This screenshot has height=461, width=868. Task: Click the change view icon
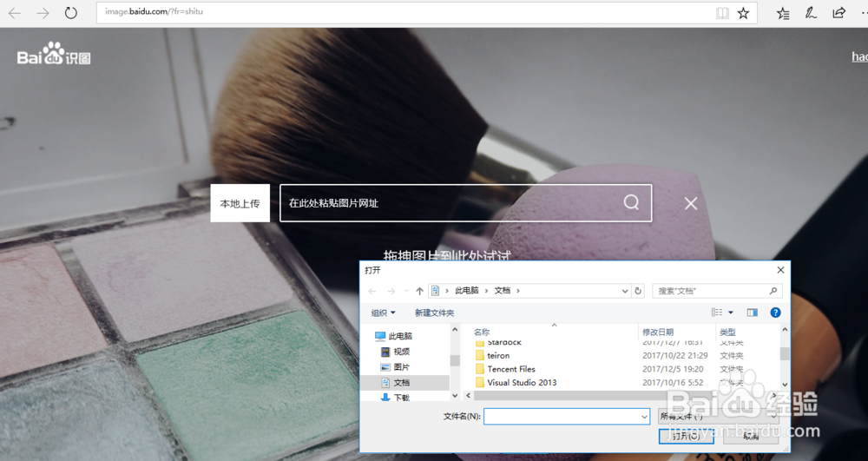(x=717, y=313)
